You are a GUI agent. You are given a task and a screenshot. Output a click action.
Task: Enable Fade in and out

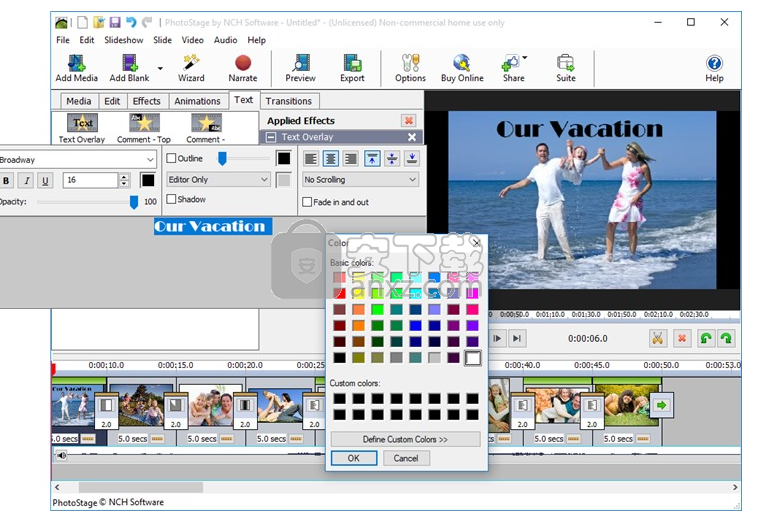coord(307,202)
